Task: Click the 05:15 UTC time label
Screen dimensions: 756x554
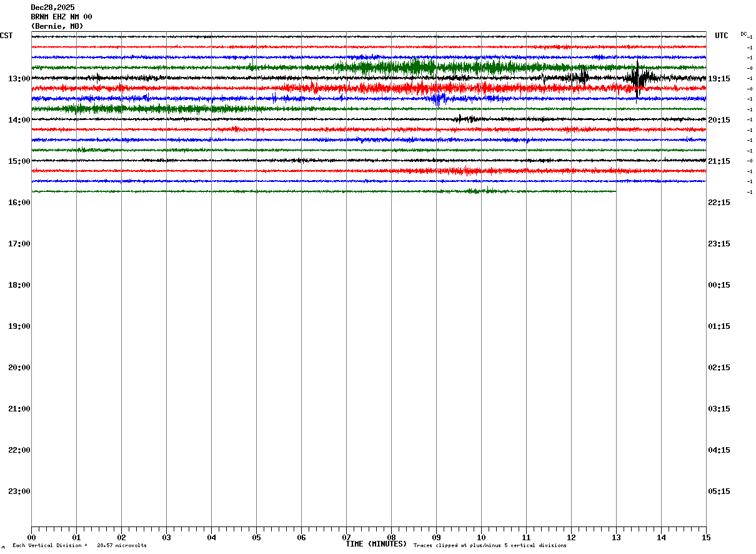Action: click(x=719, y=491)
